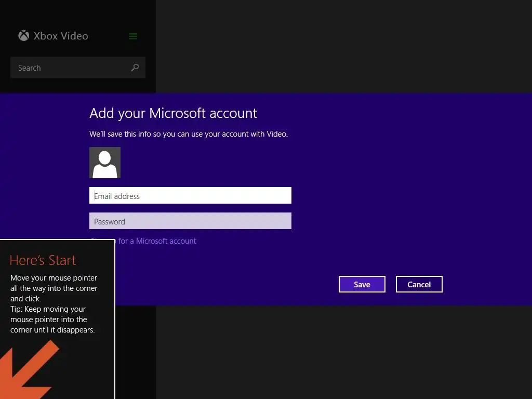Viewport: 532px width, 399px height.
Task: Click the "Here's Start" tip heading
Action: click(43, 260)
